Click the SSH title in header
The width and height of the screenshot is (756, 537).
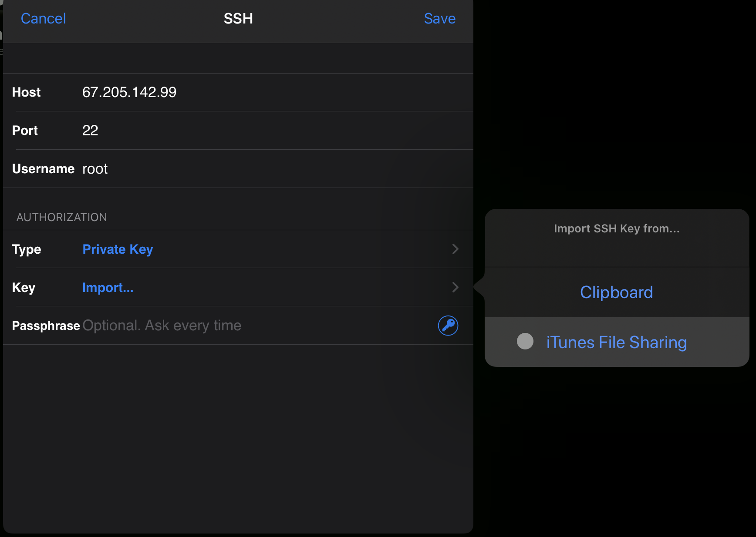pyautogui.click(x=238, y=19)
